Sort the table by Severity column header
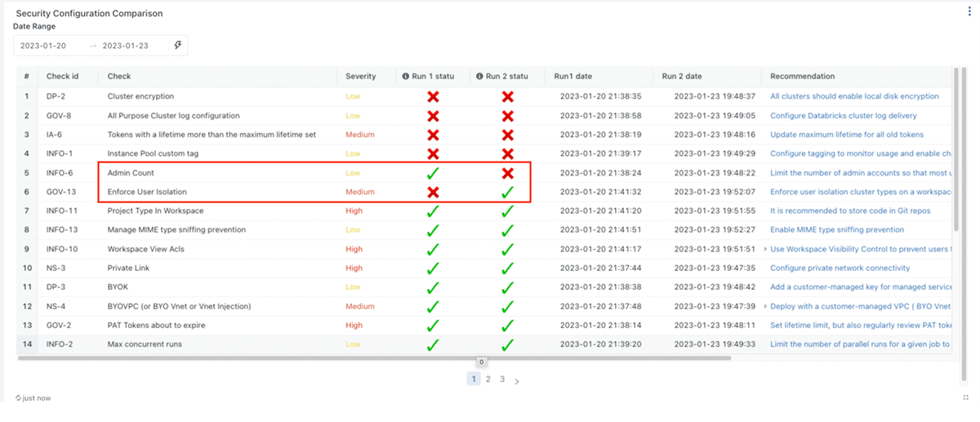 [x=361, y=77]
